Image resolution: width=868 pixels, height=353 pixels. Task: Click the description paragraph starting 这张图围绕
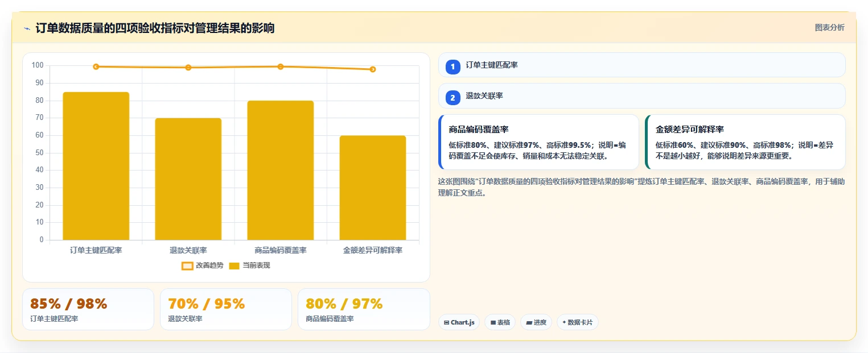click(641, 187)
